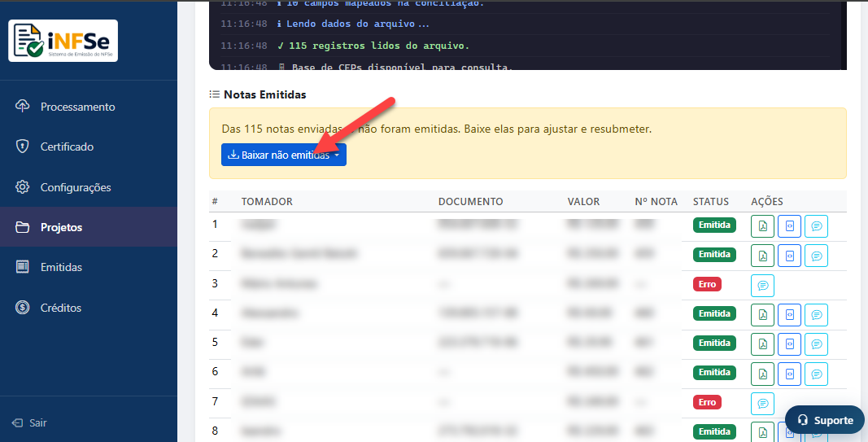The width and height of the screenshot is (868, 442).
Task: Select Projetos in sidebar
Action: [61, 227]
